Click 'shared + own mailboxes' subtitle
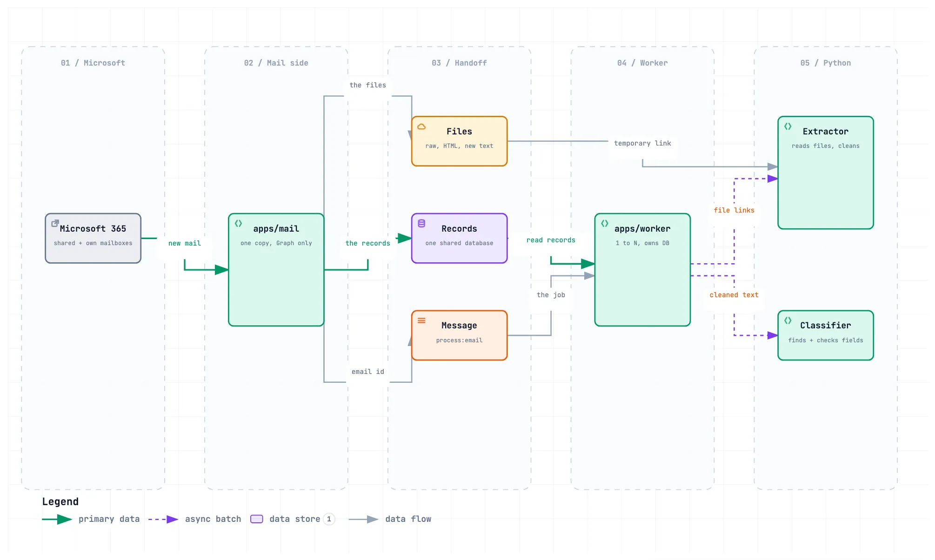 pyautogui.click(x=93, y=243)
